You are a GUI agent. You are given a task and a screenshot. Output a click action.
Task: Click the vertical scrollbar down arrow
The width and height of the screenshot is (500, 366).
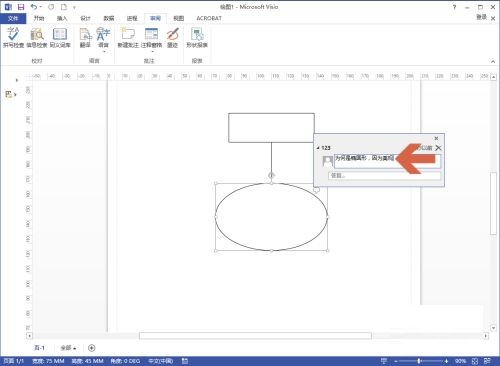point(493,328)
